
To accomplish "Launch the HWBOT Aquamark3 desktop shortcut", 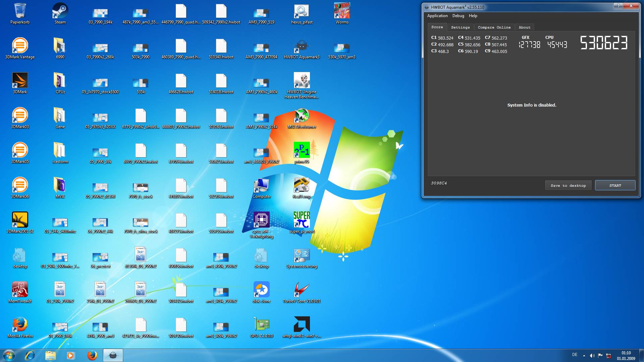I will [302, 48].
